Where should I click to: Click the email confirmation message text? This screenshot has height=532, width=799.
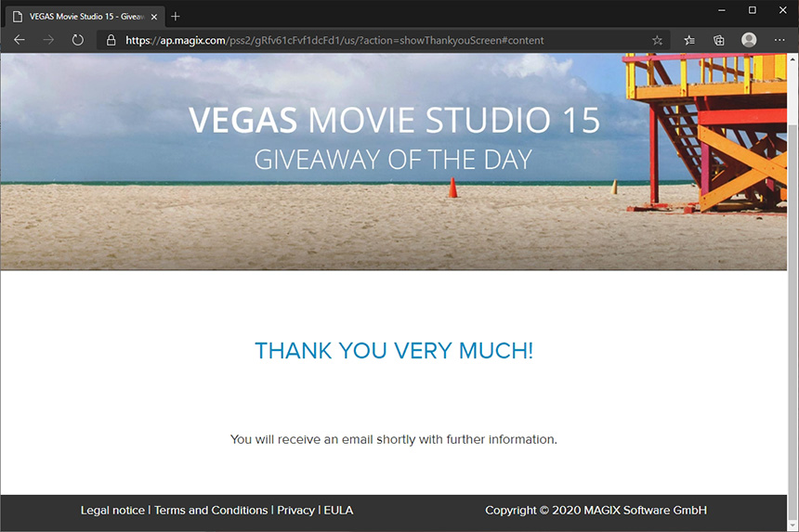pos(393,439)
